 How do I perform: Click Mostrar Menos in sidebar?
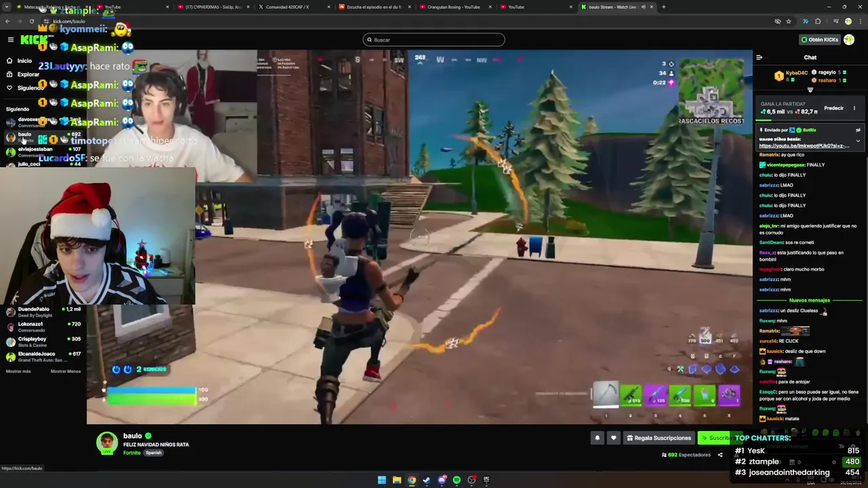(x=66, y=371)
